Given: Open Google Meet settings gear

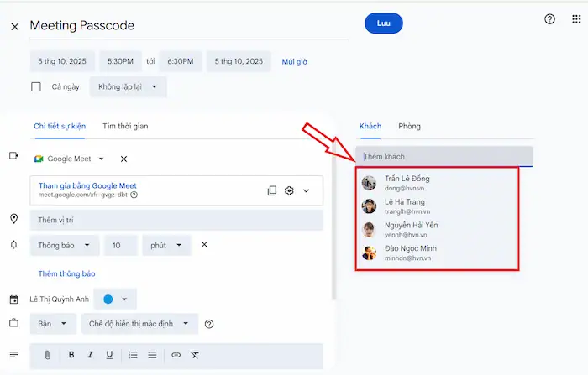Looking at the screenshot, I should coord(289,190).
